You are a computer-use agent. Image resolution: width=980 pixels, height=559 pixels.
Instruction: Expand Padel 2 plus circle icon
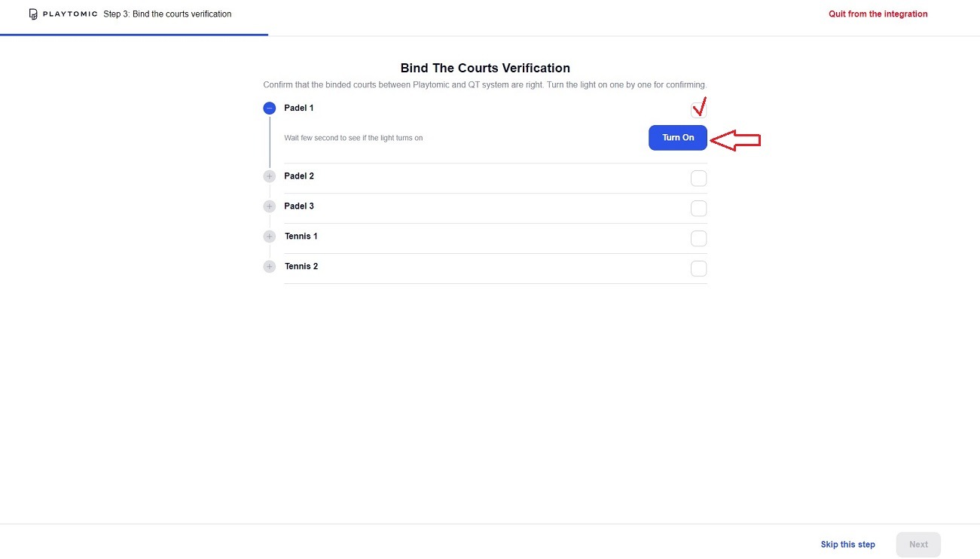coord(270,176)
